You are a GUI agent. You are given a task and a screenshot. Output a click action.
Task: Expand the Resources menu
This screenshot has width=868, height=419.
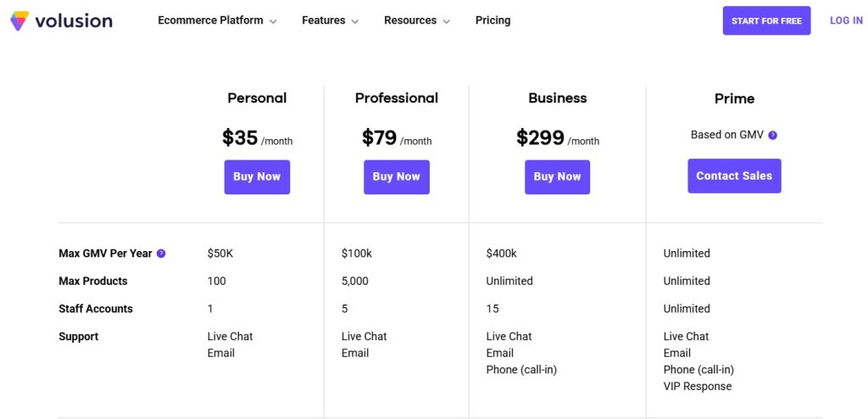click(x=416, y=20)
